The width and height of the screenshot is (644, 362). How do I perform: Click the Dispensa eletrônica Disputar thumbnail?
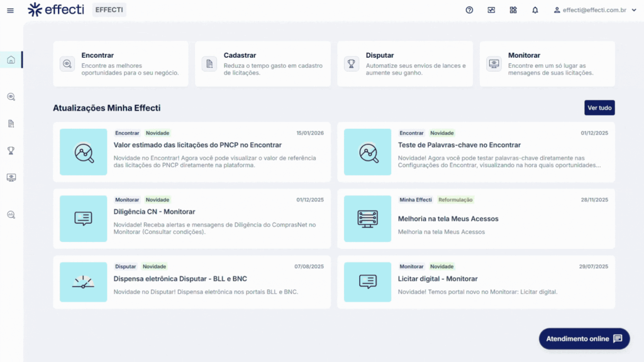click(83, 282)
